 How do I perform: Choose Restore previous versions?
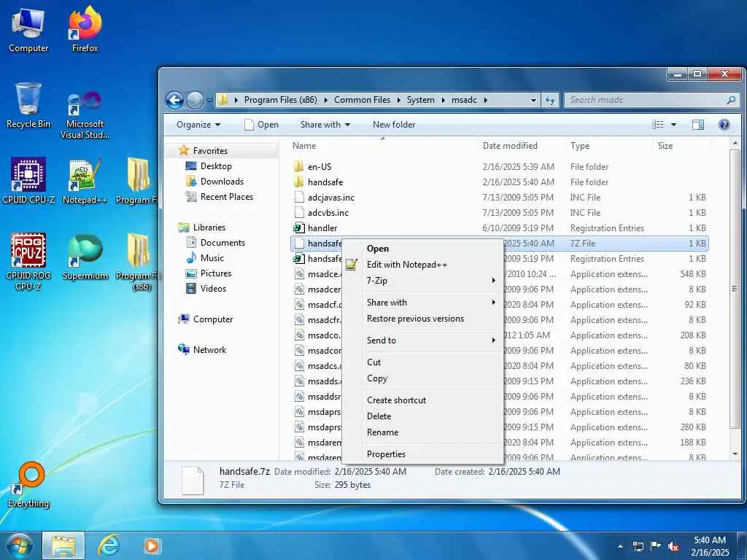(x=422, y=319)
